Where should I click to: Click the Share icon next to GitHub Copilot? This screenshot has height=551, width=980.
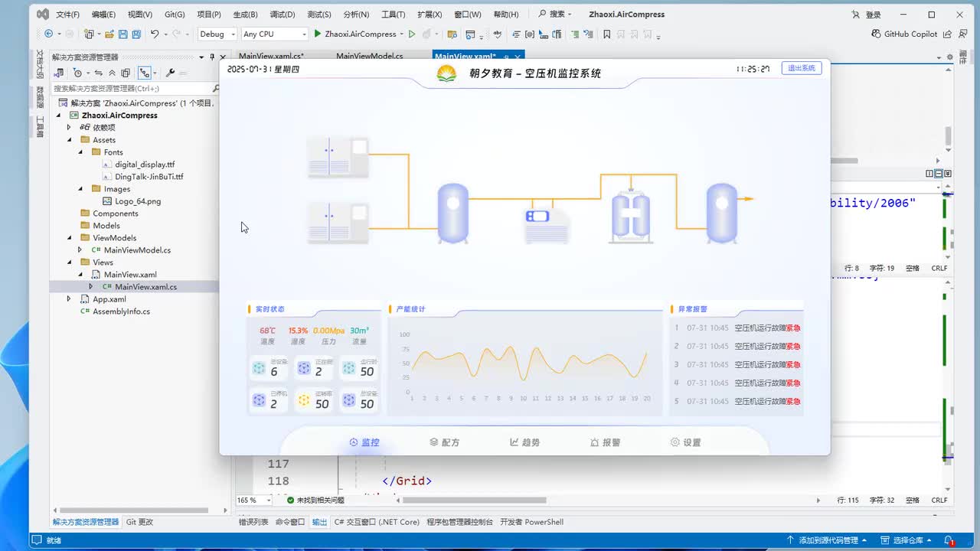[x=947, y=34]
